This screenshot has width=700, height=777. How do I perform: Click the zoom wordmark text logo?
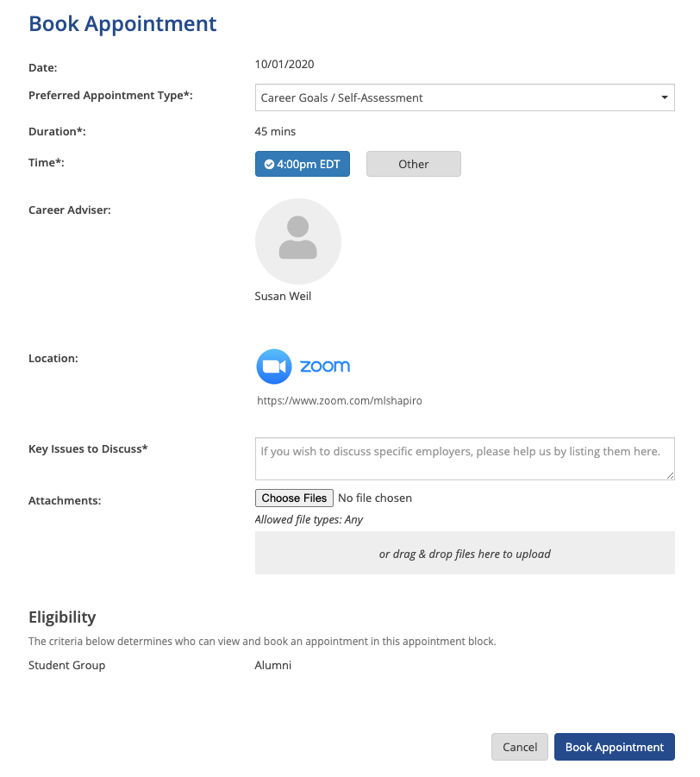pyautogui.click(x=325, y=366)
